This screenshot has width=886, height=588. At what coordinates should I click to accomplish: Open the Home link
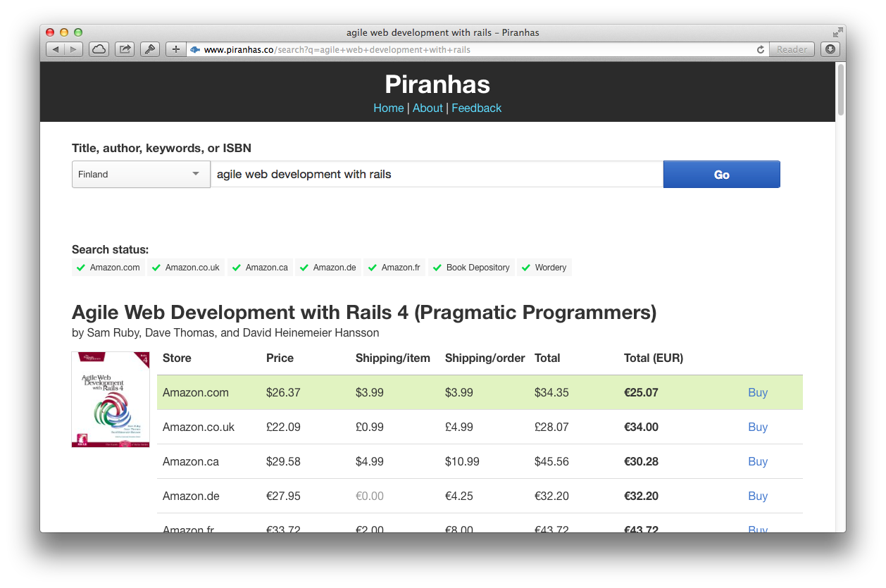coord(389,108)
